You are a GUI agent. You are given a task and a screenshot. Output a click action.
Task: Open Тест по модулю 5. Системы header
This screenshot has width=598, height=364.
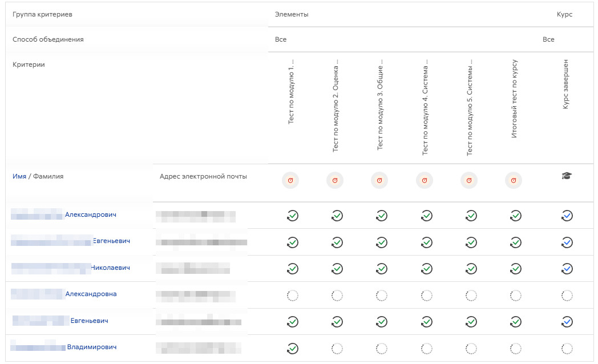[470, 107]
